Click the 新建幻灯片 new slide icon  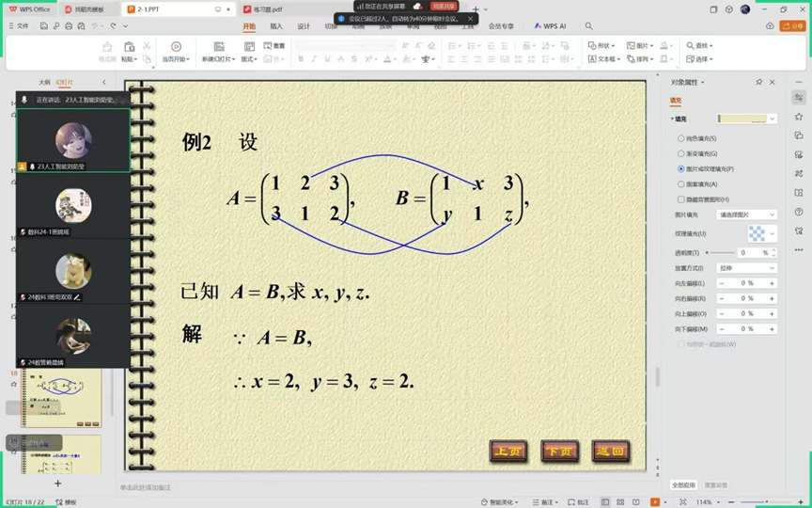pos(219,46)
